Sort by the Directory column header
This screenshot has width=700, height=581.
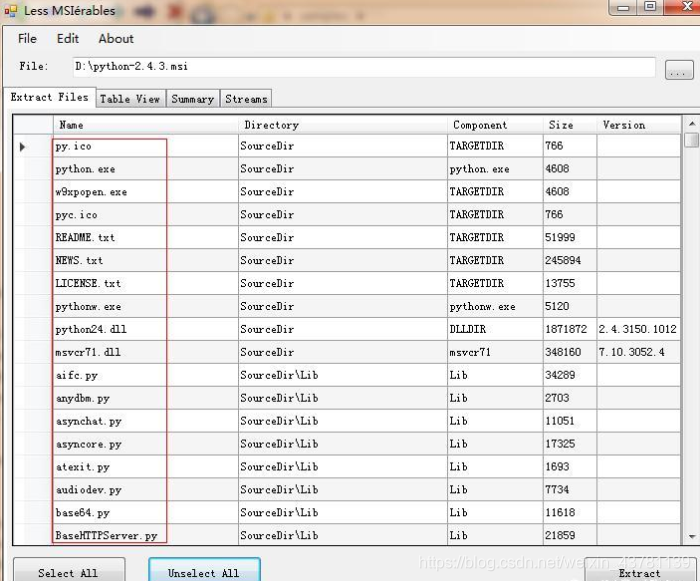(x=342, y=125)
